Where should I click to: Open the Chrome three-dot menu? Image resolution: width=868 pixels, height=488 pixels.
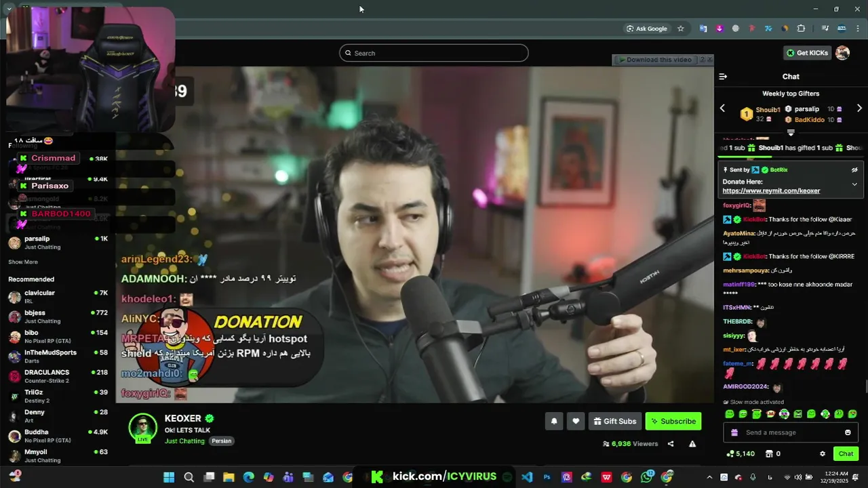[x=858, y=28]
